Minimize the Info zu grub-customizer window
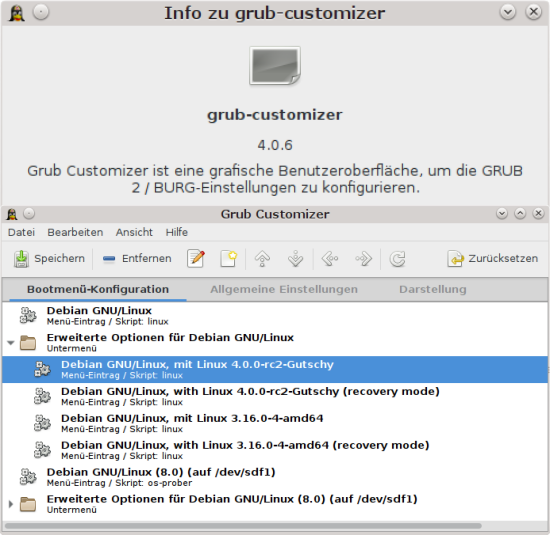 (508, 13)
